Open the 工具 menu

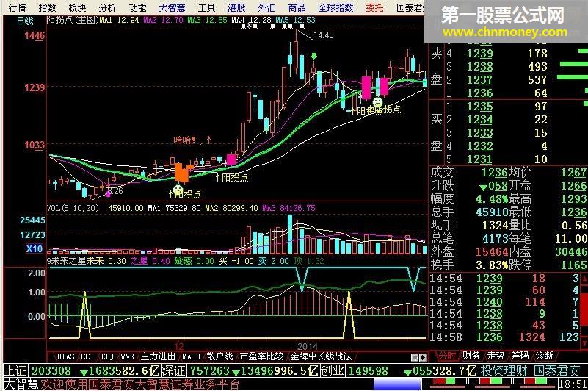tap(206, 7)
